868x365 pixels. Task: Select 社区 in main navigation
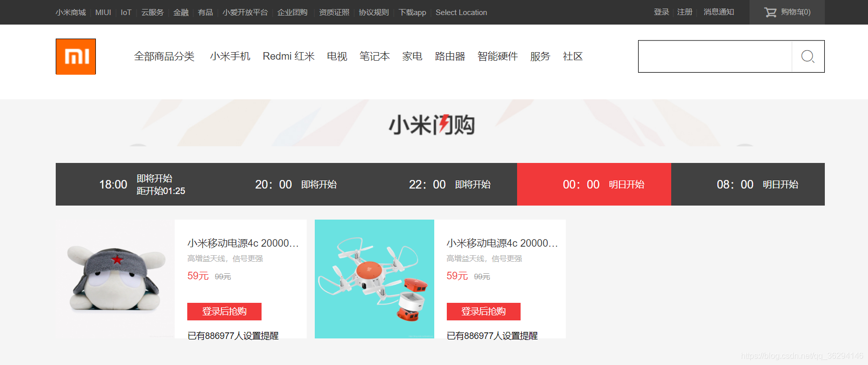point(573,56)
